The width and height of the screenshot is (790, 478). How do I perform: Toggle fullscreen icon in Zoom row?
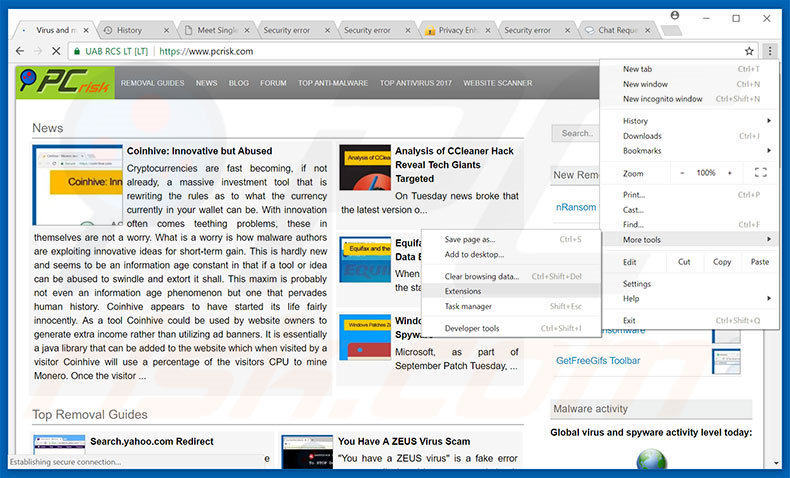(x=761, y=173)
